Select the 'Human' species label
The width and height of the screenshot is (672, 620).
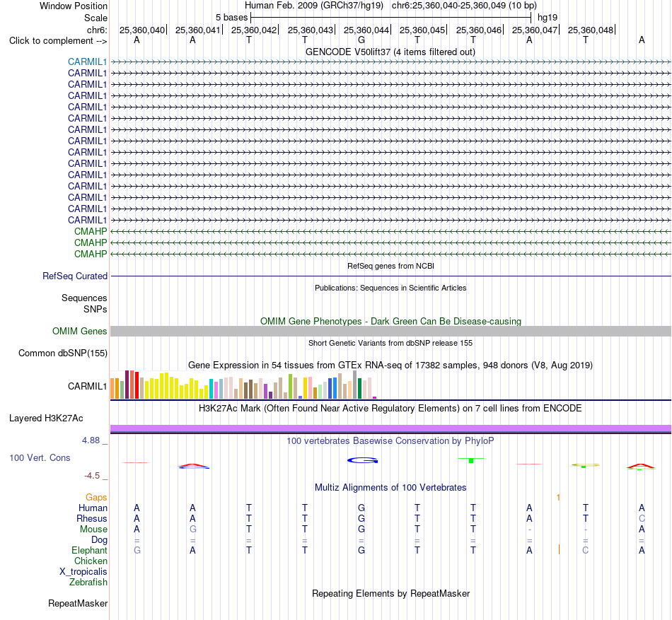[93, 508]
